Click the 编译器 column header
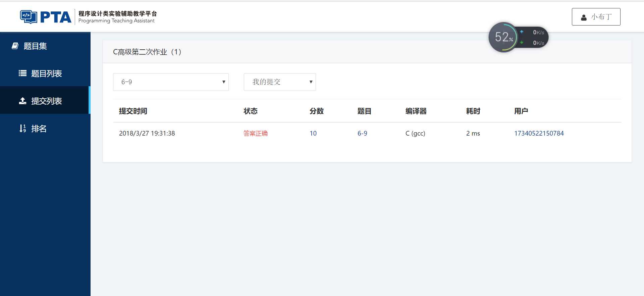The height and width of the screenshot is (296, 644). (416, 111)
